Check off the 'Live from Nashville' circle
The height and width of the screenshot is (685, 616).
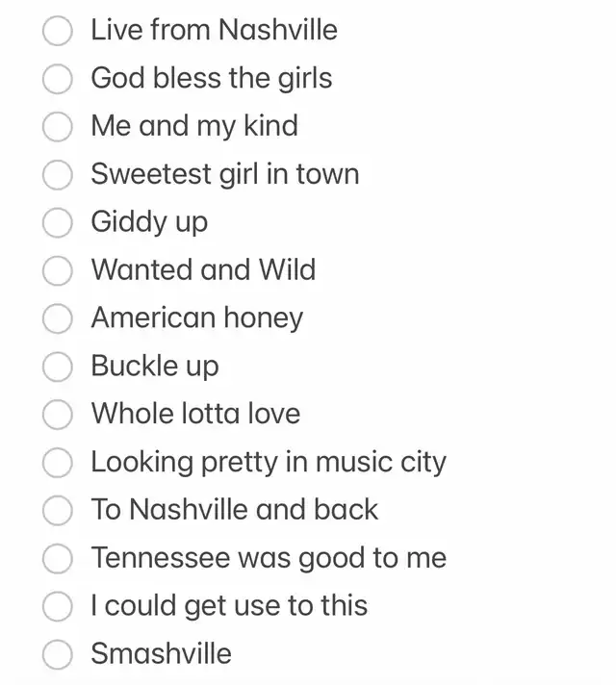pos(58,31)
